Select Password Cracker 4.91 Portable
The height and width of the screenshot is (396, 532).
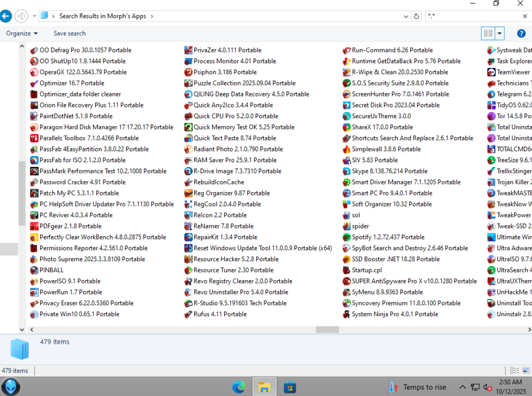click(x=78, y=182)
